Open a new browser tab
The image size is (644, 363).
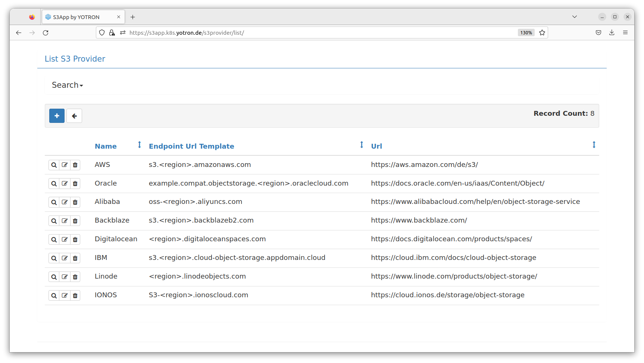click(x=133, y=17)
